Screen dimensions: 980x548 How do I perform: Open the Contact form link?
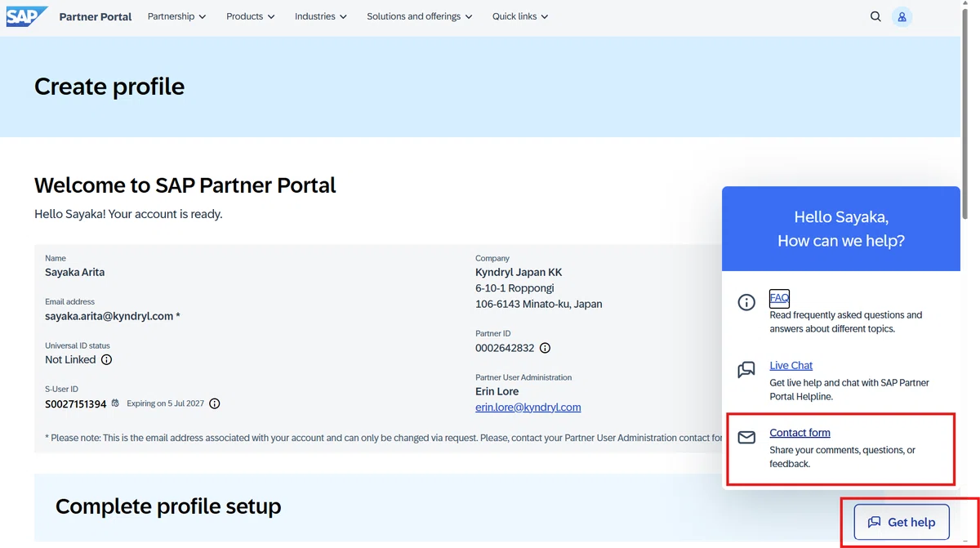(800, 433)
